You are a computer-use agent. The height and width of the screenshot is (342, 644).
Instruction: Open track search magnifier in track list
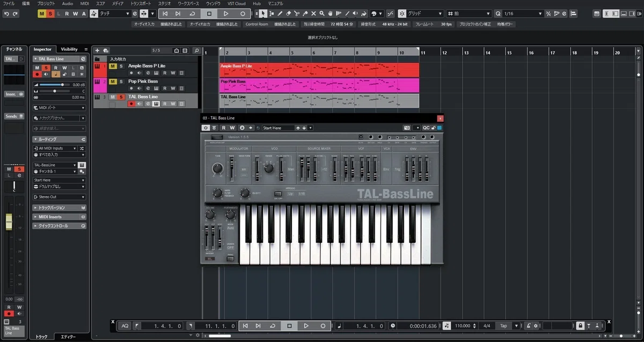(196, 50)
